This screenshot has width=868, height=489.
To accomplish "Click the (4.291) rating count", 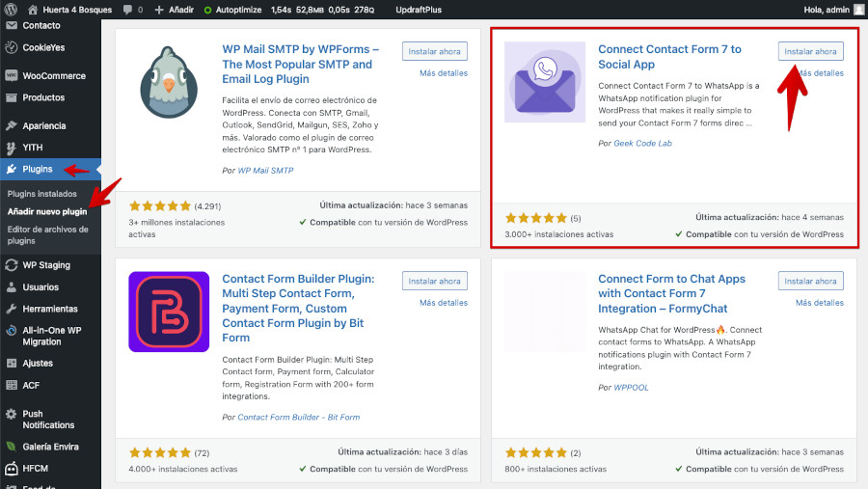I will coord(207,206).
